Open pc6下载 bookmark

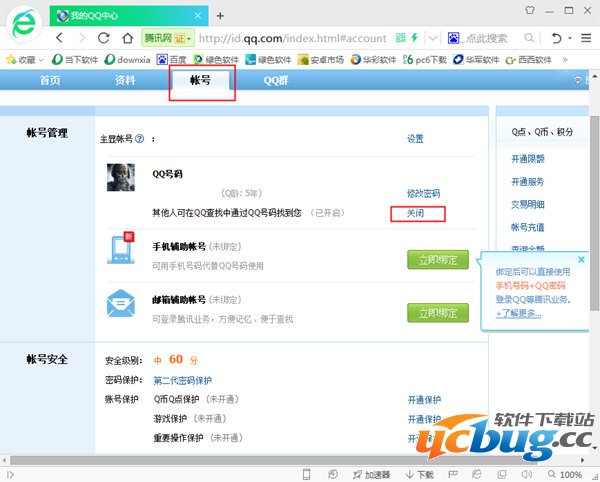click(x=424, y=60)
